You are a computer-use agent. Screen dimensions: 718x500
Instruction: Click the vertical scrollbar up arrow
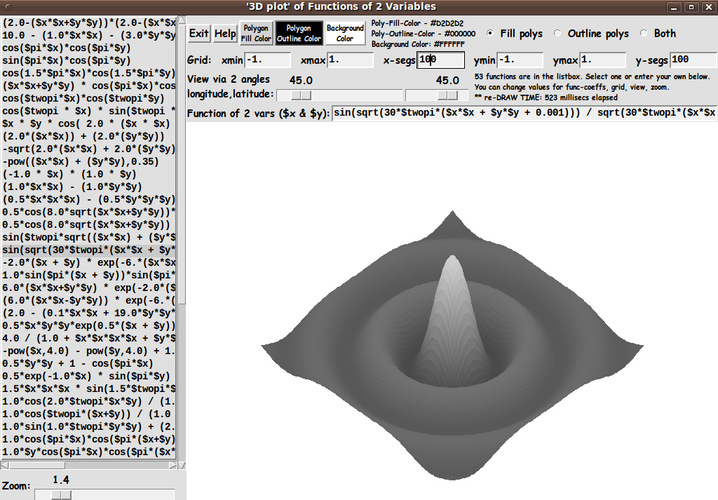pos(181,21)
